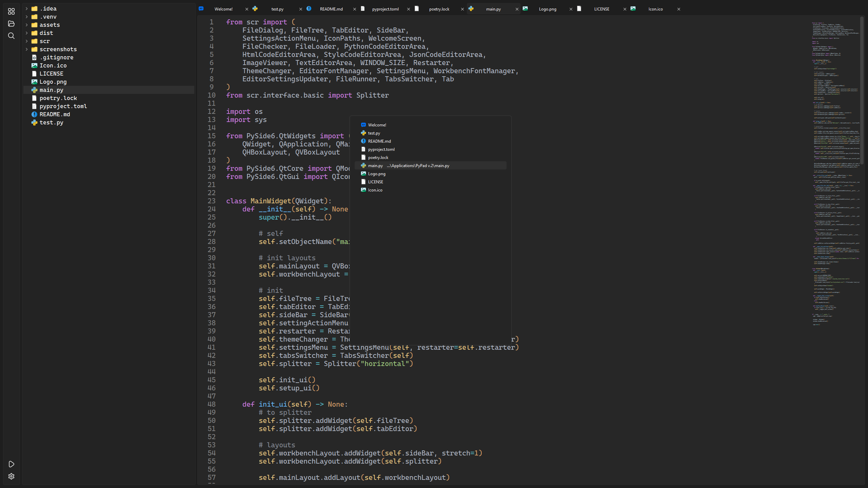Expand the .idea folder

click(27, 8)
